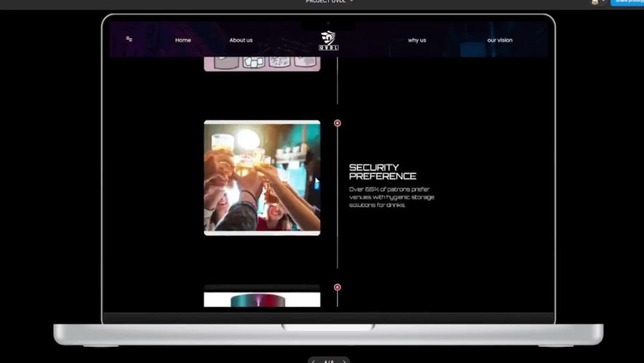Click the timeline marker beside the toast photo
644x363 pixels.
click(337, 123)
